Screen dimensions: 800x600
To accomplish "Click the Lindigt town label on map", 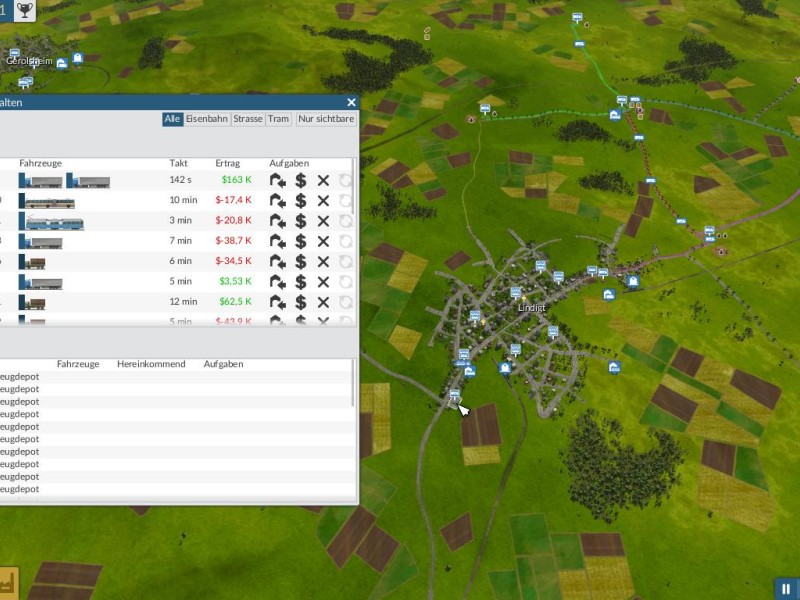I will coord(532,308).
